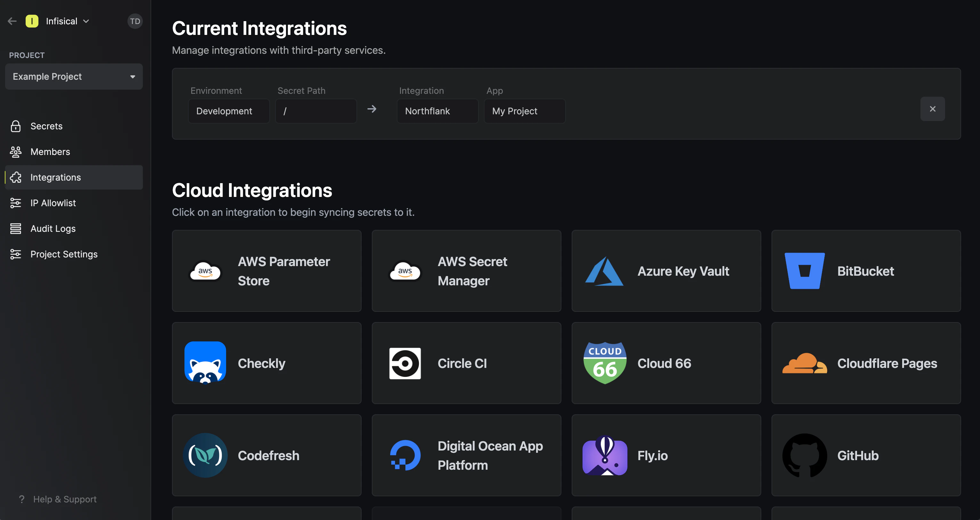
Task: Choose the AWS Secret Manager card title
Action: tap(472, 271)
